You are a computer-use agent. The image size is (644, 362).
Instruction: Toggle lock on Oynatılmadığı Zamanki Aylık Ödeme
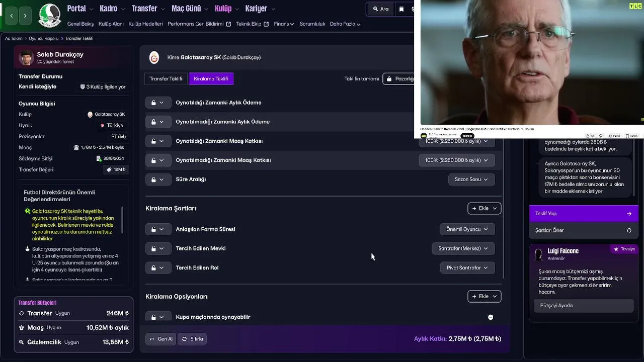pos(158,122)
